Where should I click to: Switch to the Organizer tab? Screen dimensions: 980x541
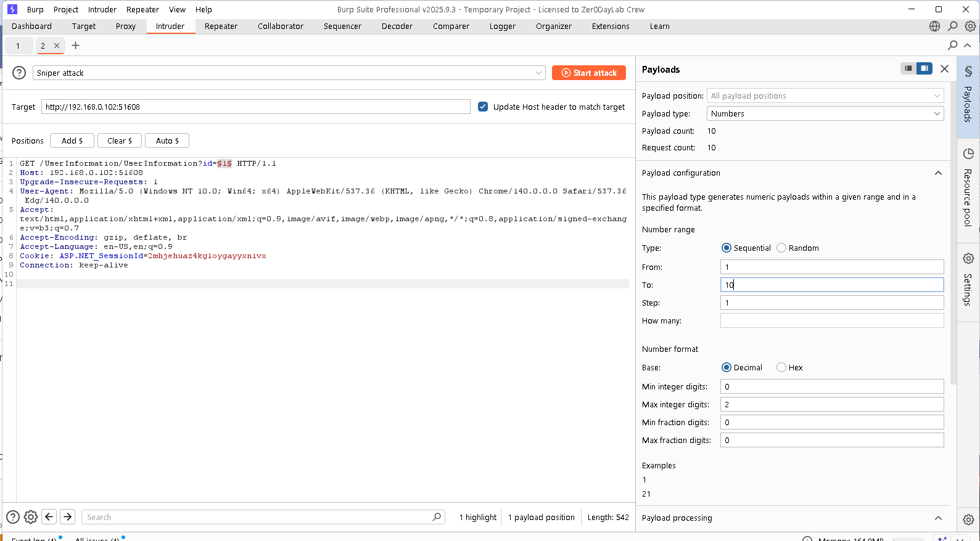click(x=554, y=26)
